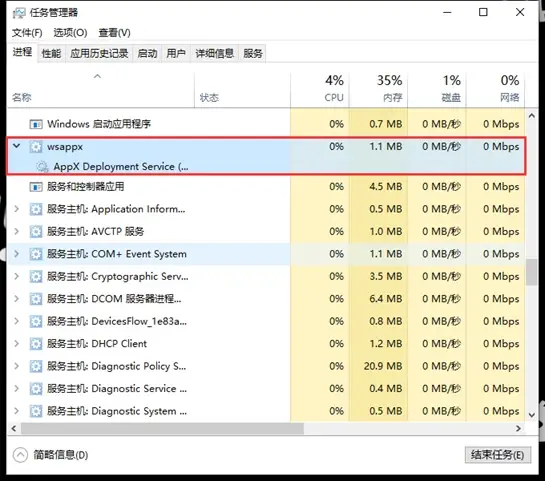Viewport: 545px width, 481px height.
Task: Click the 6.4 MB memory value
Action: pyautogui.click(x=386, y=299)
